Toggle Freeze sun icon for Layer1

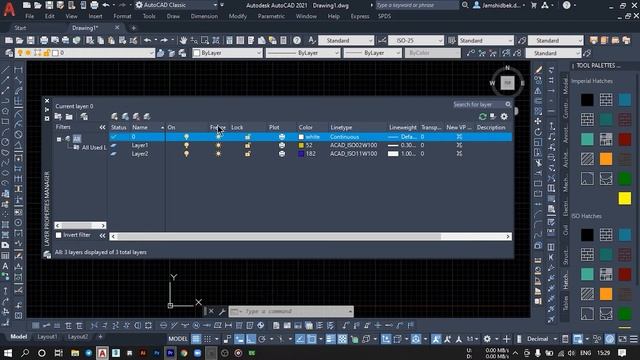[218, 145]
